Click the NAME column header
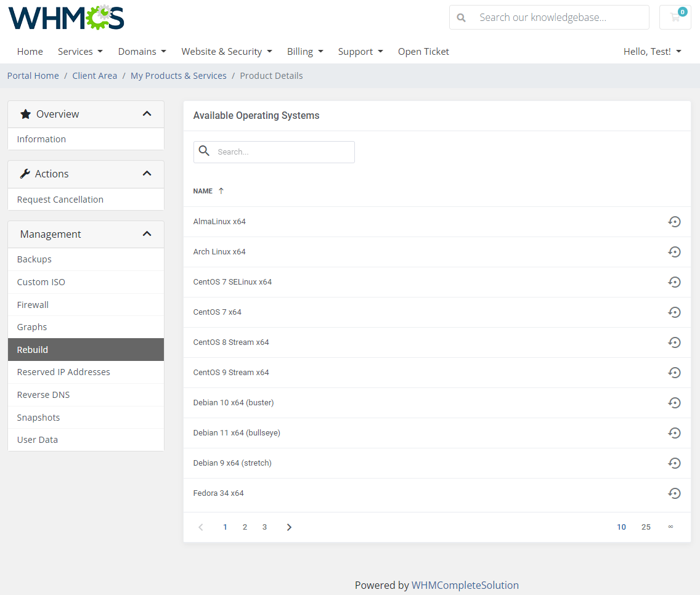 pyautogui.click(x=203, y=191)
